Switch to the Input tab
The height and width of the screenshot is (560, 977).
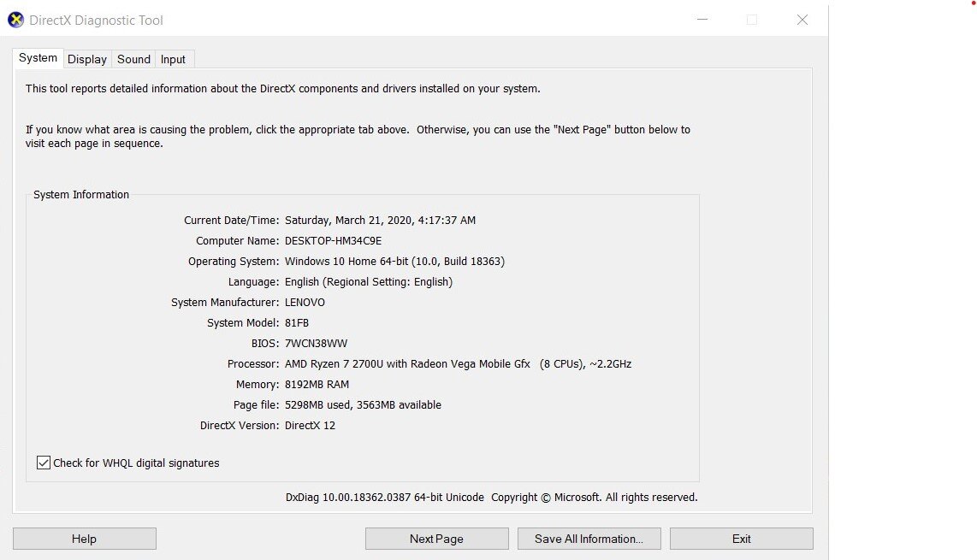(x=173, y=59)
